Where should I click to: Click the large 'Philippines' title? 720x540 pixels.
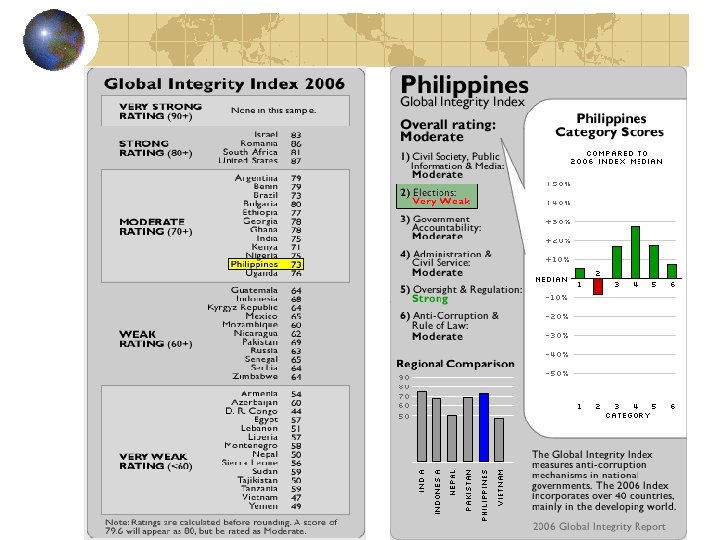pos(464,85)
